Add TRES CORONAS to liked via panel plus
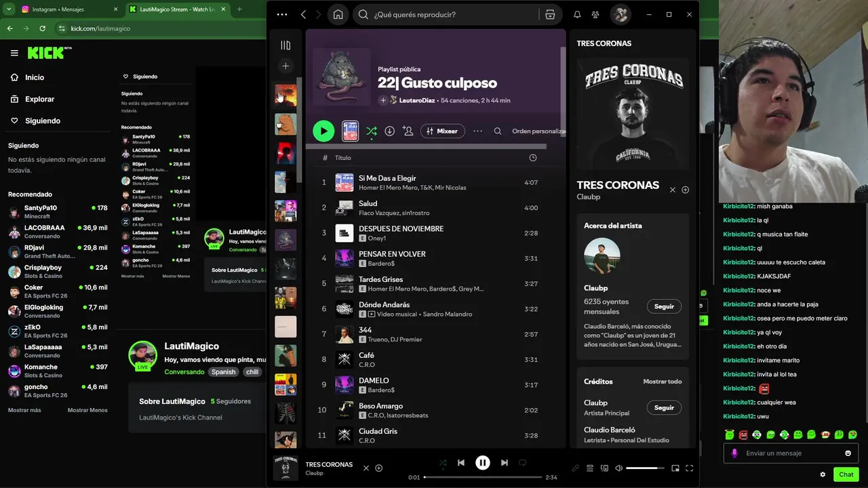868x488 pixels. tap(685, 190)
